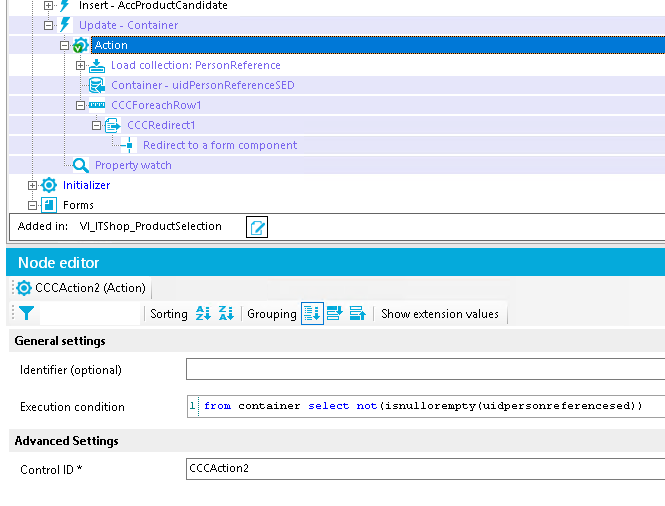Image resolution: width=665 pixels, height=506 pixels.
Task: Click the CCCRedirect1 redirect icon
Action: coord(112,125)
